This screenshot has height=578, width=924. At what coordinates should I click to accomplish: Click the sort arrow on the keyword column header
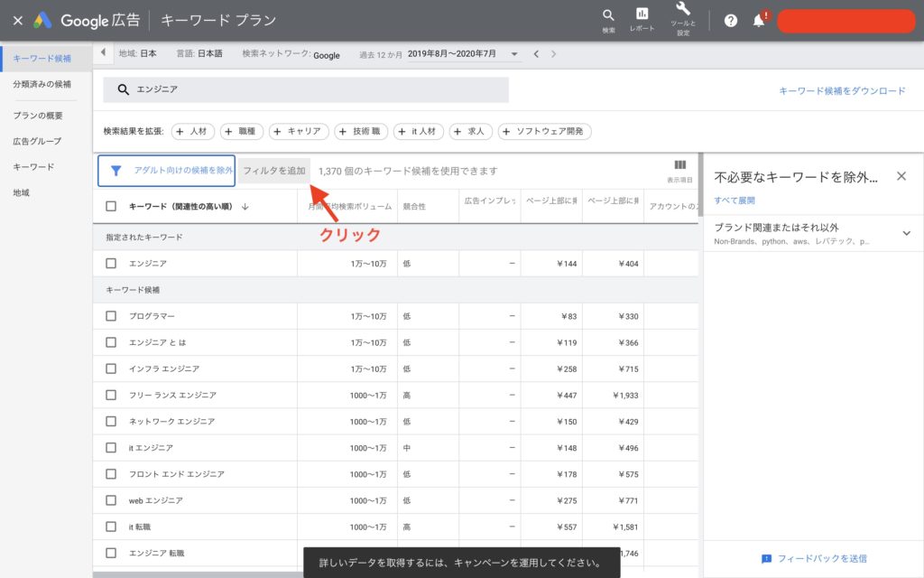pos(245,207)
